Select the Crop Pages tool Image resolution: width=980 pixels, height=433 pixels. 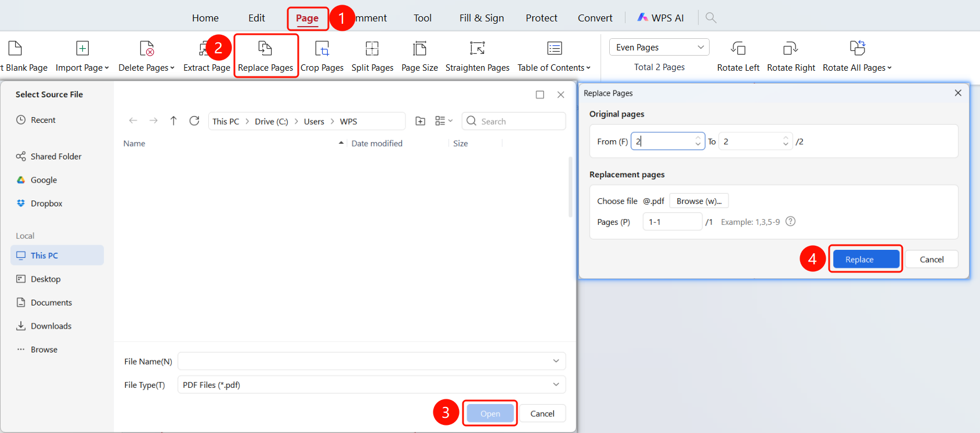point(322,56)
